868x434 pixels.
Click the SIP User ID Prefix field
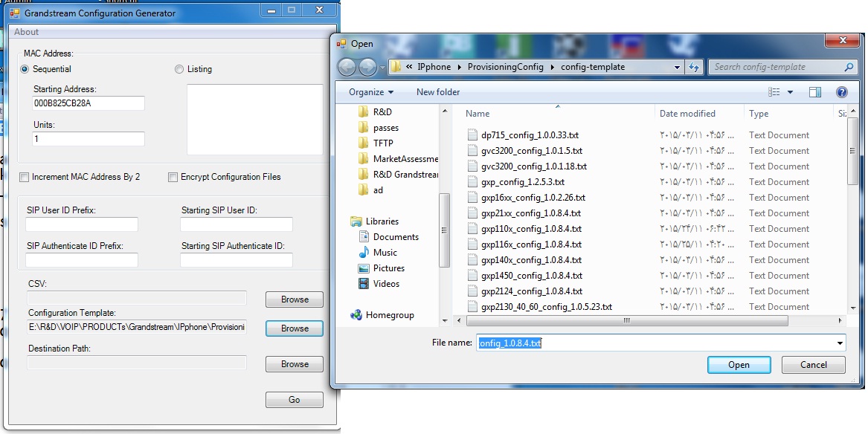tap(82, 224)
